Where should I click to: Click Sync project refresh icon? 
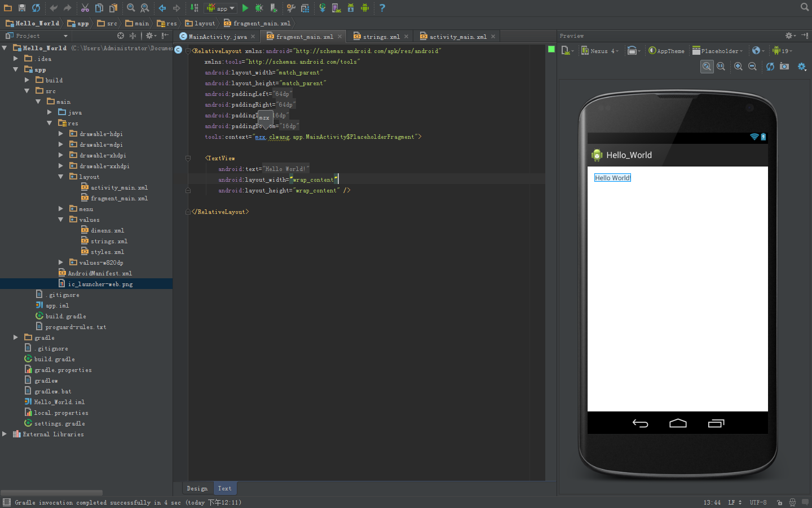36,8
